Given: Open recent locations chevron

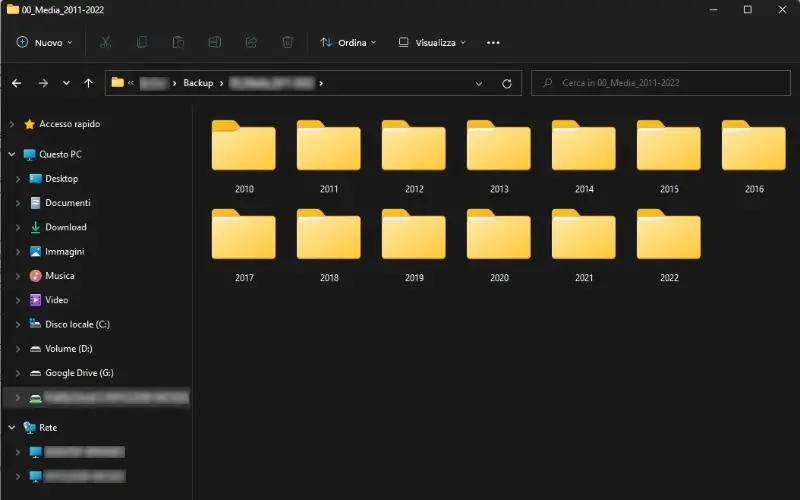Looking at the screenshot, I should tap(66, 83).
